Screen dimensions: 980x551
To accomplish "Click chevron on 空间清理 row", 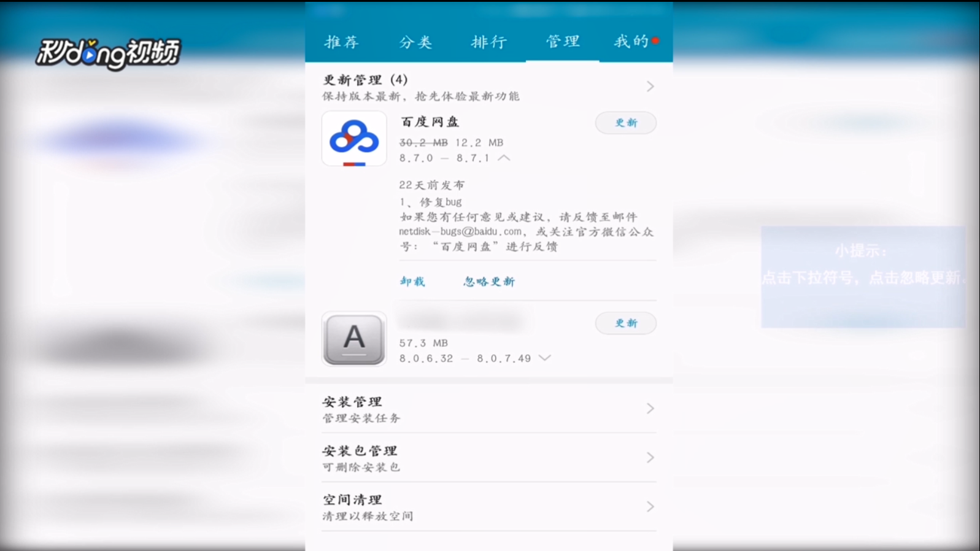I will pyautogui.click(x=650, y=507).
